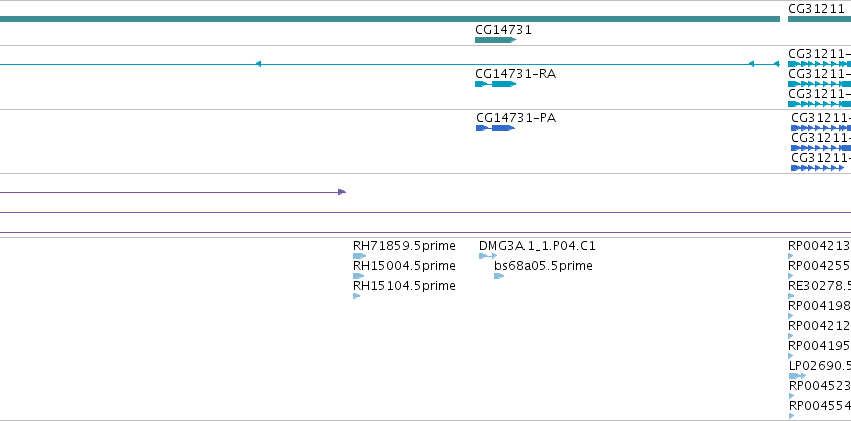The height and width of the screenshot is (421, 851).
Task: Select the CG14731-PA protein glyph
Action: point(495,128)
